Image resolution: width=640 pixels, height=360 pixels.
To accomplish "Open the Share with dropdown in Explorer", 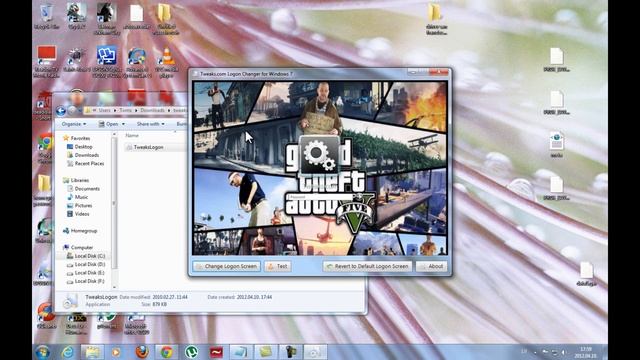I will 151,124.
